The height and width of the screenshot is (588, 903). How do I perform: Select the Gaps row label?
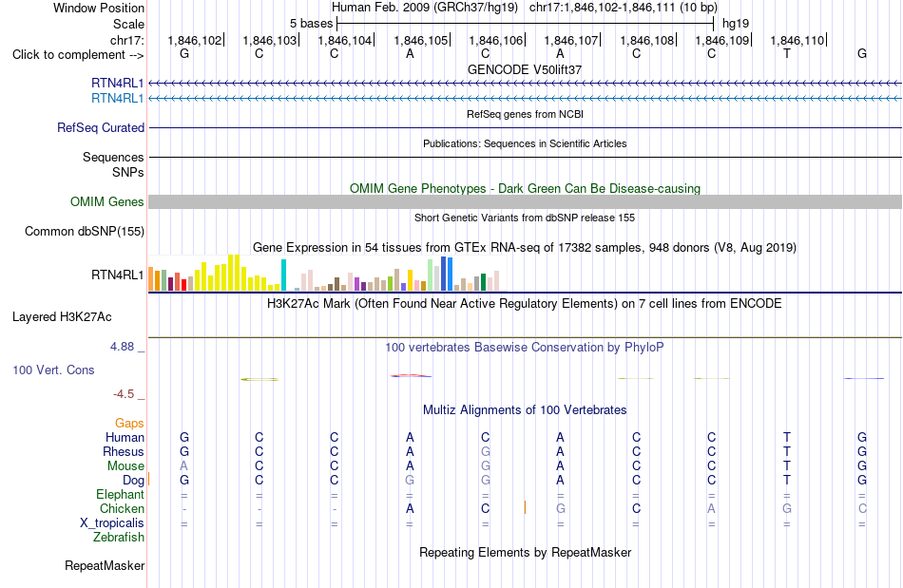(x=129, y=424)
